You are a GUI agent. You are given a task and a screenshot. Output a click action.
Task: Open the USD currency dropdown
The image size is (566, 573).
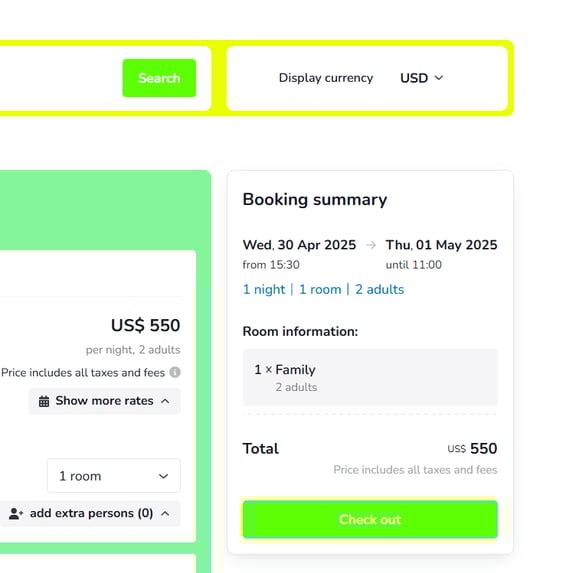(422, 78)
